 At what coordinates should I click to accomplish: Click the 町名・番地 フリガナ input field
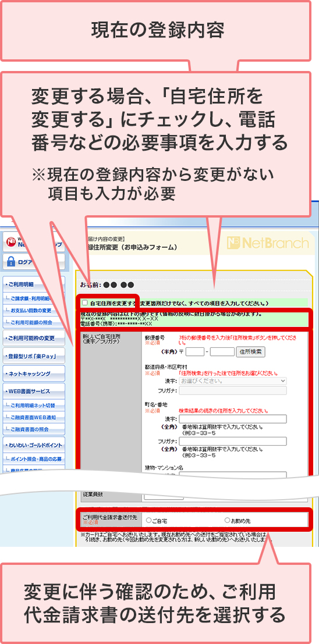[233, 441]
